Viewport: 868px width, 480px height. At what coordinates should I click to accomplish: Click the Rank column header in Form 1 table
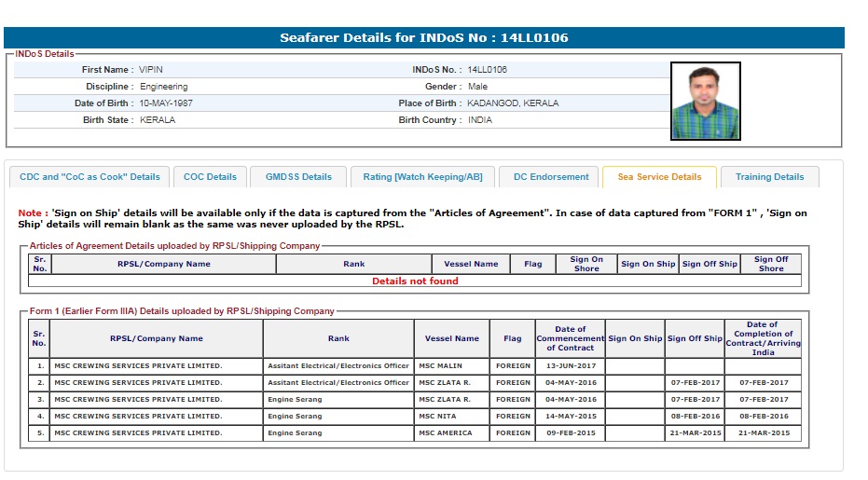click(x=338, y=338)
